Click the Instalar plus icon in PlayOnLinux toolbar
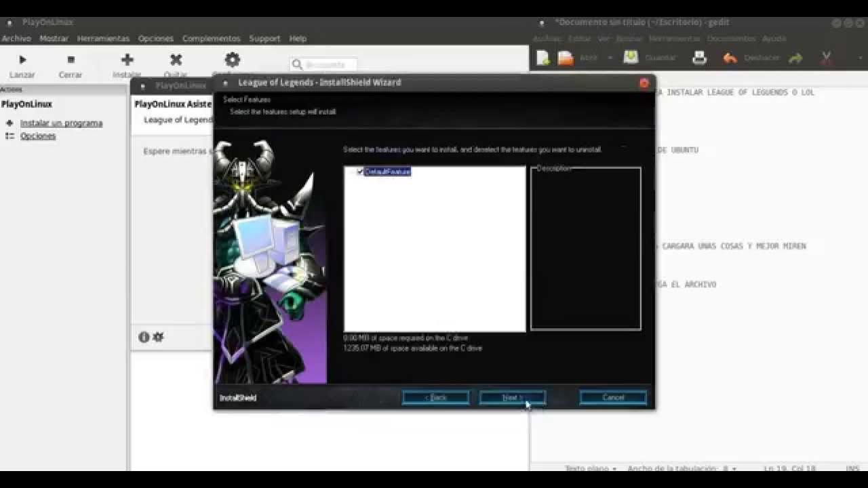Image resolution: width=868 pixels, height=488 pixels. coord(127,60)
